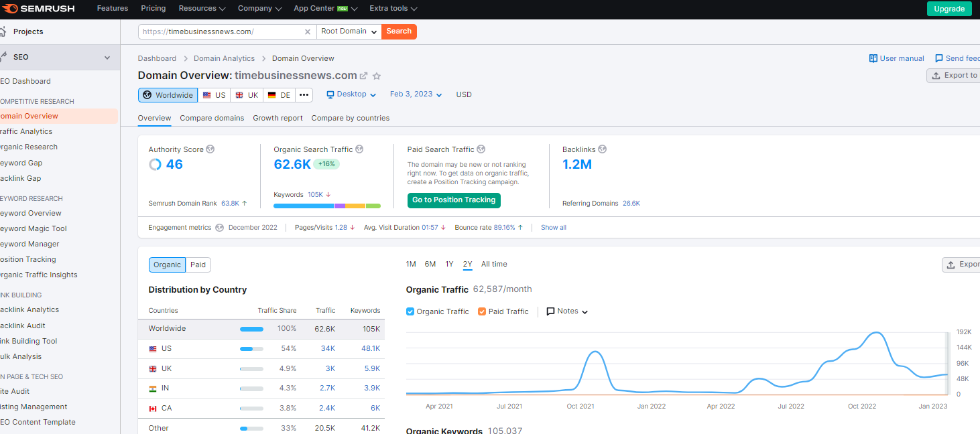This screenshot has height=434, width=980.
Task: Open the Root Domain dropdown
Action: [x=348, y=31]
